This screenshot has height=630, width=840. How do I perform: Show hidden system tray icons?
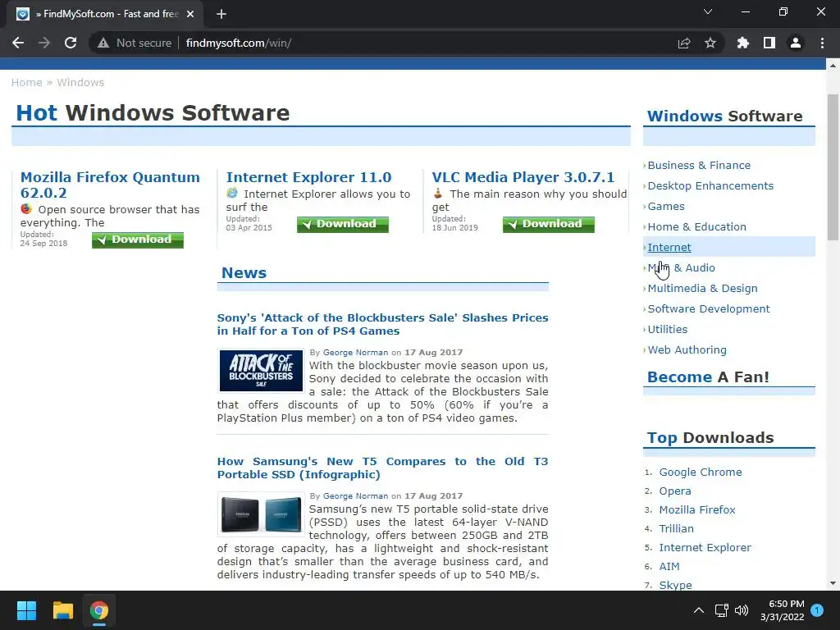[699, 610]
